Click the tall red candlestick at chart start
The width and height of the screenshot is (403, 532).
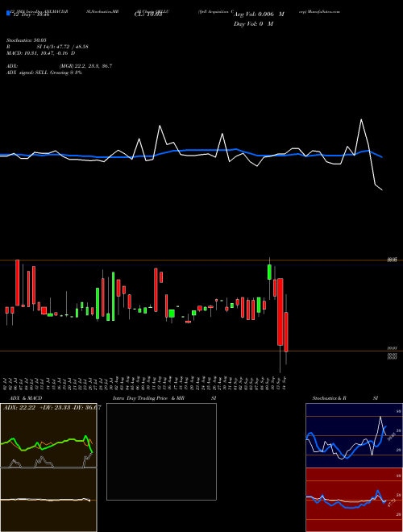17,283
